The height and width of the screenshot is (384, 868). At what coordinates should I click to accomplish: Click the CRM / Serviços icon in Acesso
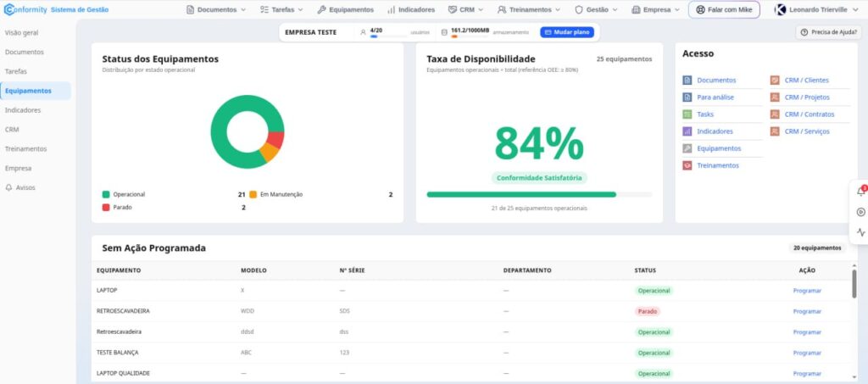775,131
